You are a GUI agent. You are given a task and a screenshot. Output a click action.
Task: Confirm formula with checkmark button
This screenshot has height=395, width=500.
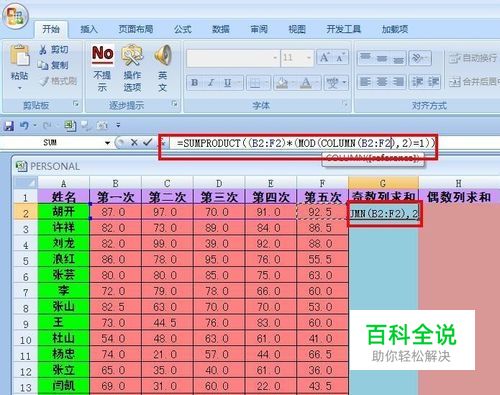147,143
